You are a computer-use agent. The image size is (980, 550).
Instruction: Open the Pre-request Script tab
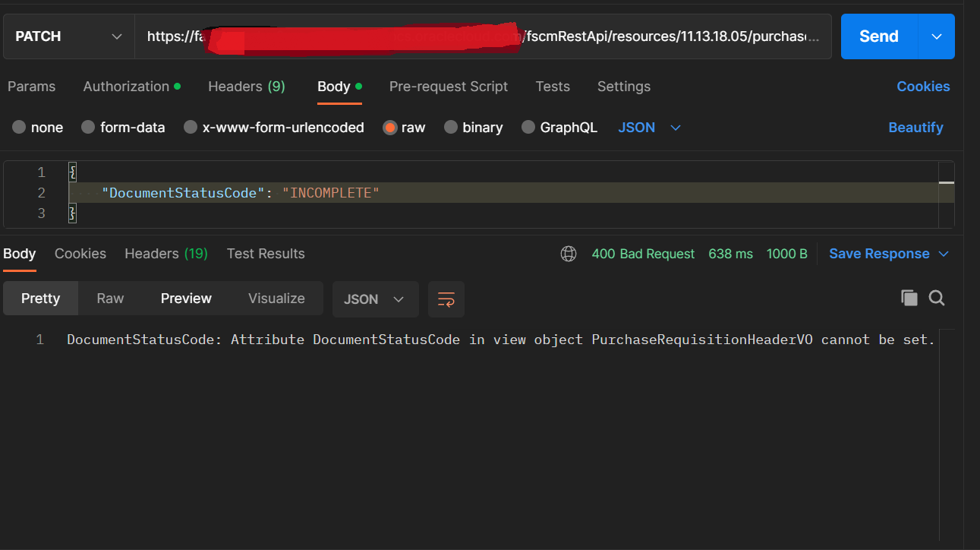click(x=449, y=87)
